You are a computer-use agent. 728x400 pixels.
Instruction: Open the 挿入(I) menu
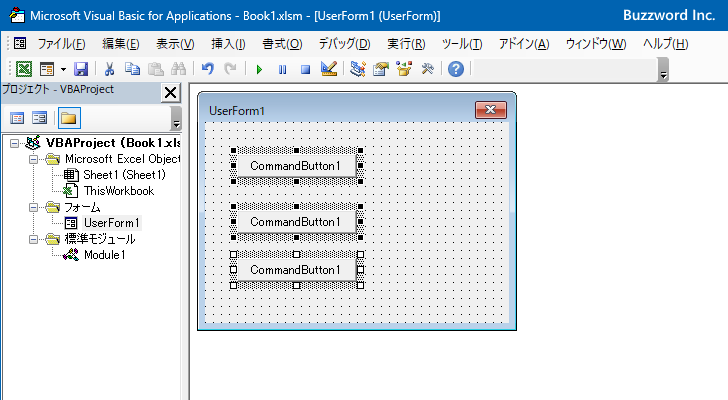(x=228, y=44)
